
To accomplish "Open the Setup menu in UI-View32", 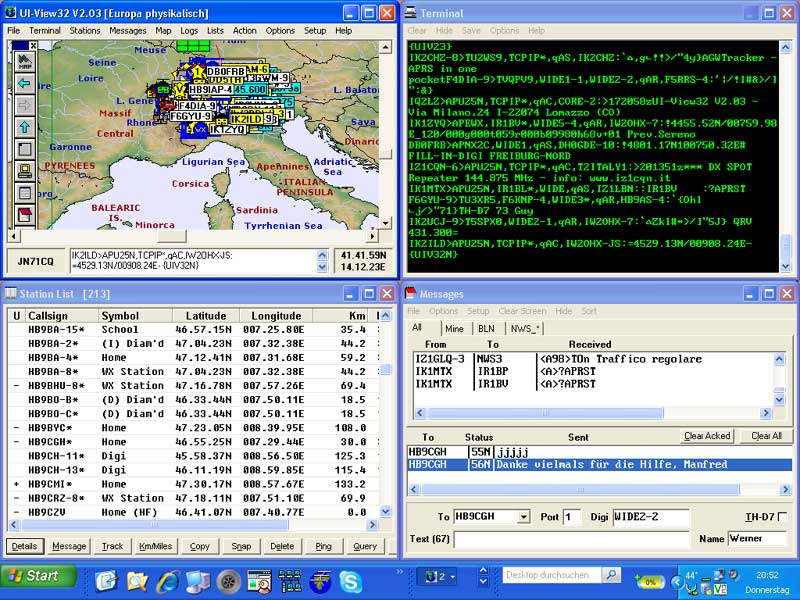I will pyautogui.click(x=315, y=31).
